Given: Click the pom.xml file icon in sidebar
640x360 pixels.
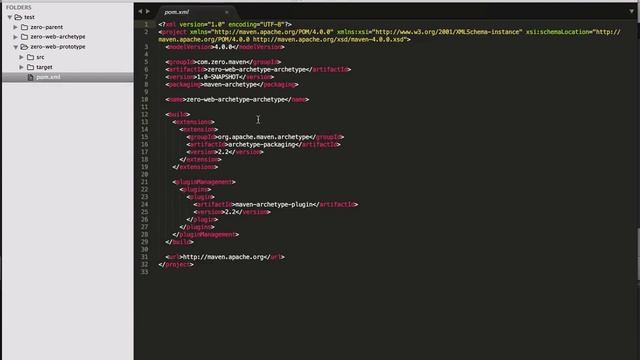Looking at the screenshot, I should tap(31, 77).
